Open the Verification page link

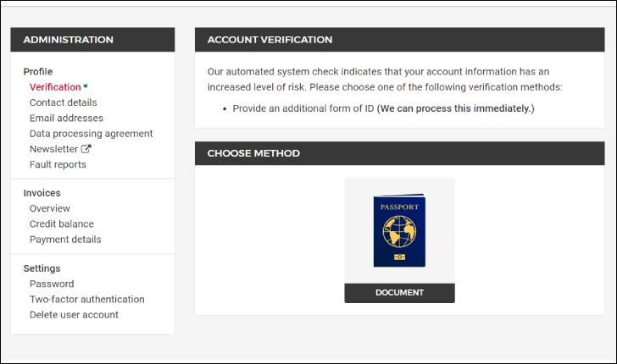(x=55, y=87)
